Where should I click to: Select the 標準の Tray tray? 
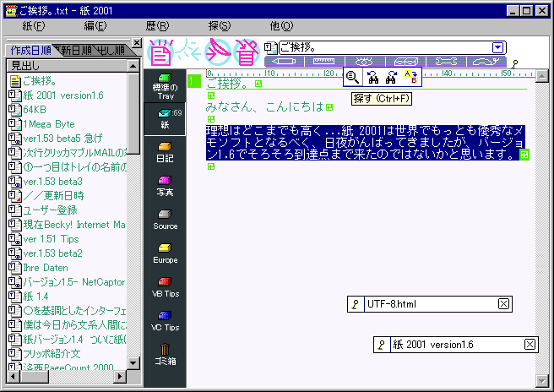point(165,86)
